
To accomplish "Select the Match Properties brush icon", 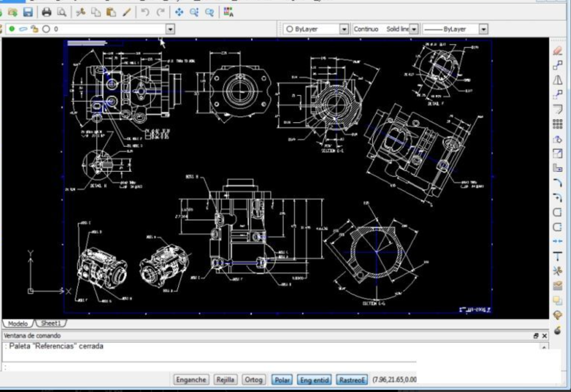I will coord(127,12).
